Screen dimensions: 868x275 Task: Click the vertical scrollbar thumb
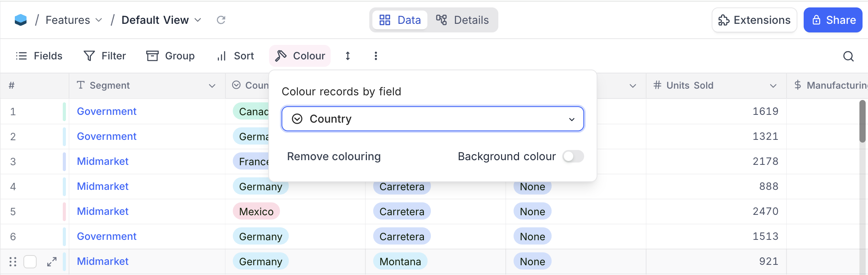pyautogui.click(x=862, y=121)
